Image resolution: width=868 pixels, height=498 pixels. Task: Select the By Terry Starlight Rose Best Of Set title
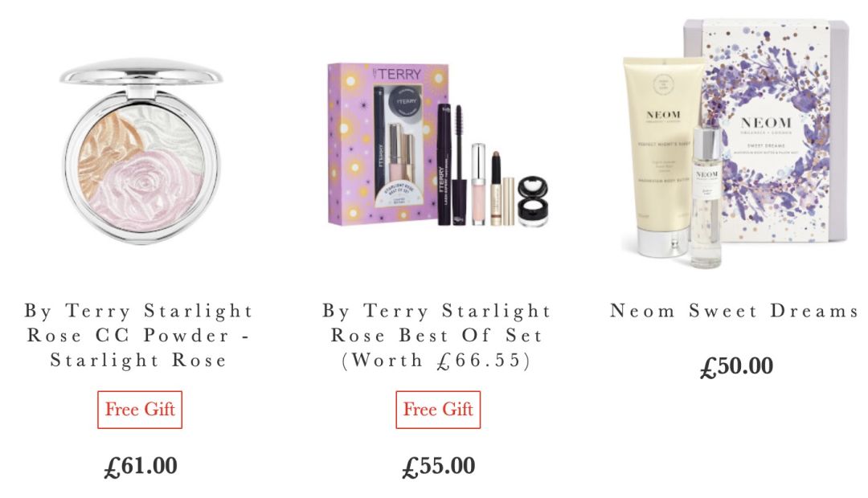tap(437, 335)
